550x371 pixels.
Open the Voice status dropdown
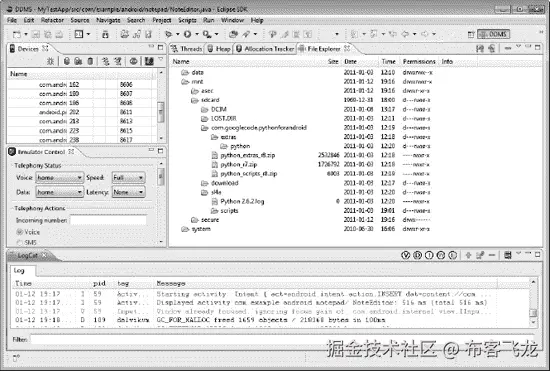click(60, 178)
